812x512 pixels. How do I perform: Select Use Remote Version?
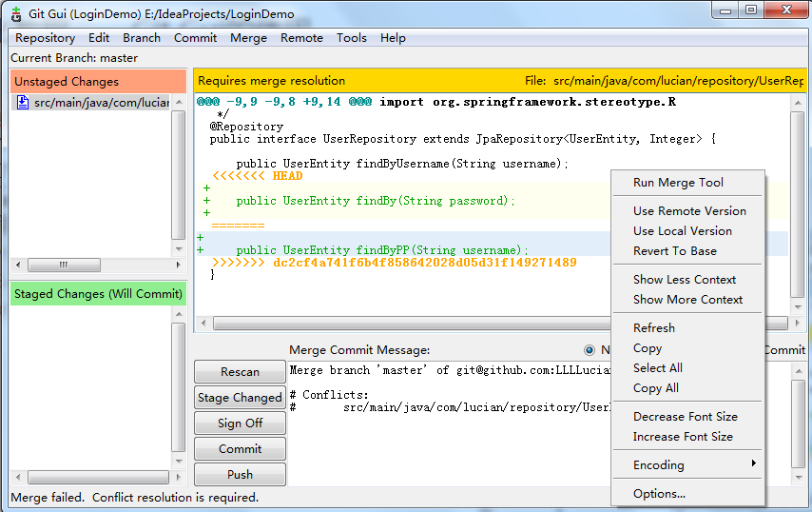pyautogui.click(x=689, y=211)
